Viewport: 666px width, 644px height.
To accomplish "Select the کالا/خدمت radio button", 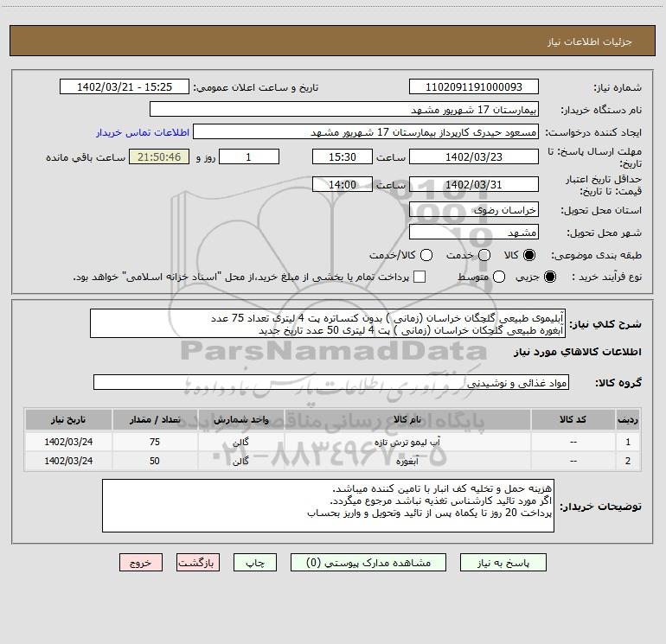I will 426,255.
